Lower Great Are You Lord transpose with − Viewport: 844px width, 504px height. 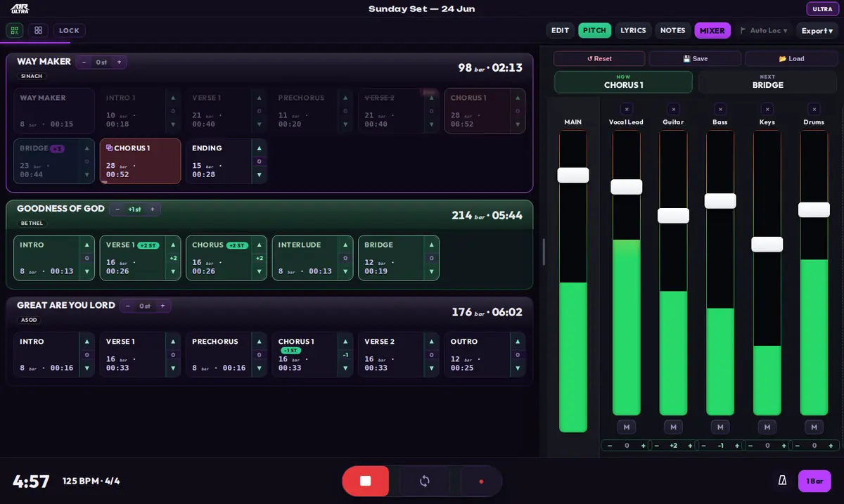click(127, 306)
